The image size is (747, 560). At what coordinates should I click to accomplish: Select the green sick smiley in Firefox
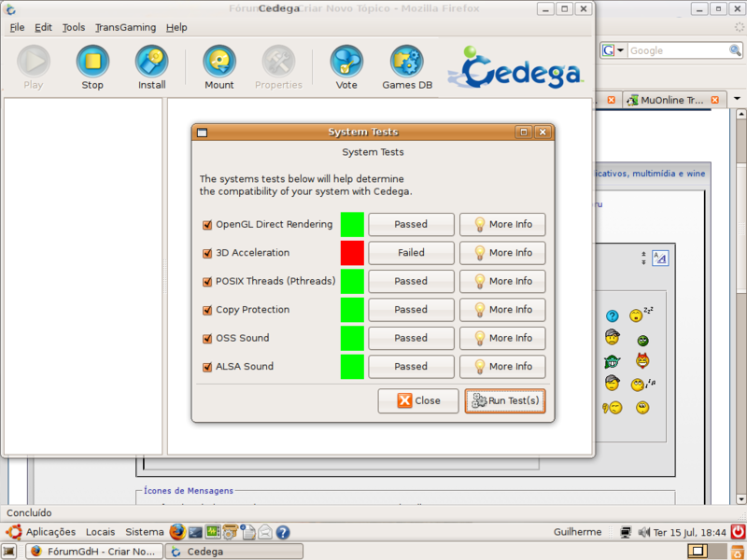(x=642, y=340)
